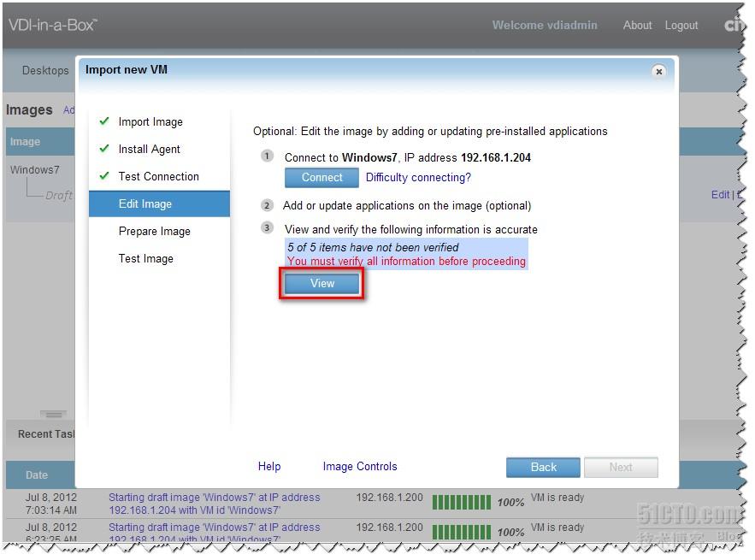Viewport: 755px width, 560px height.
Task: Click the Welcome vdiadmin text
Action: click(x=545, y=25)
